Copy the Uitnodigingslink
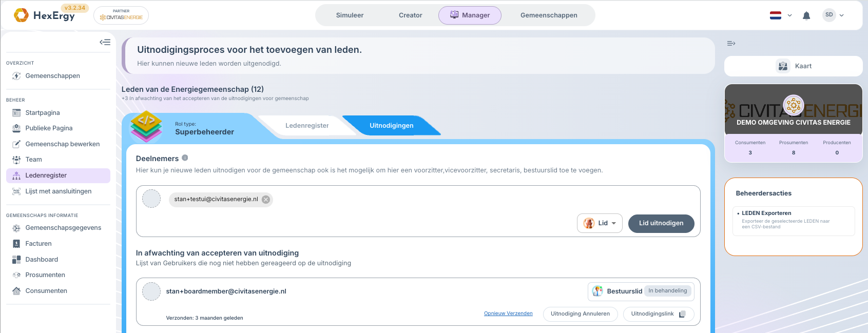Screen dimensions: 868x333 point(659,314)
